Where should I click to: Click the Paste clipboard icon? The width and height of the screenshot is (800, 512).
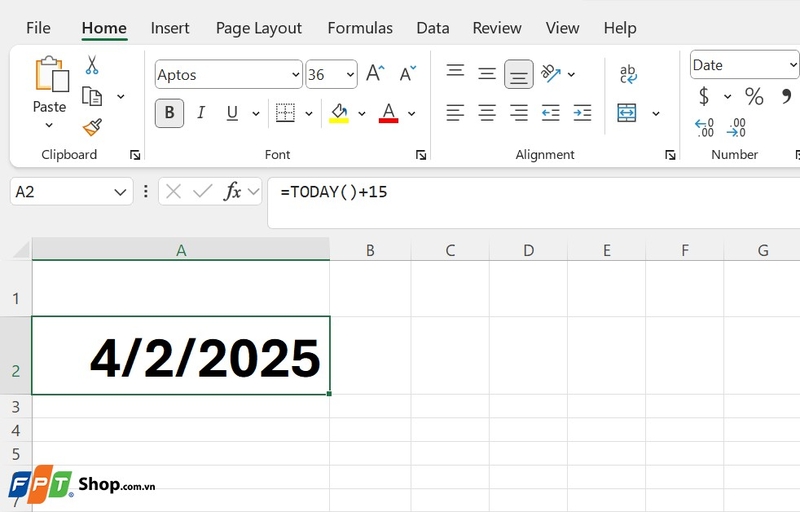(x=52, y=74)
